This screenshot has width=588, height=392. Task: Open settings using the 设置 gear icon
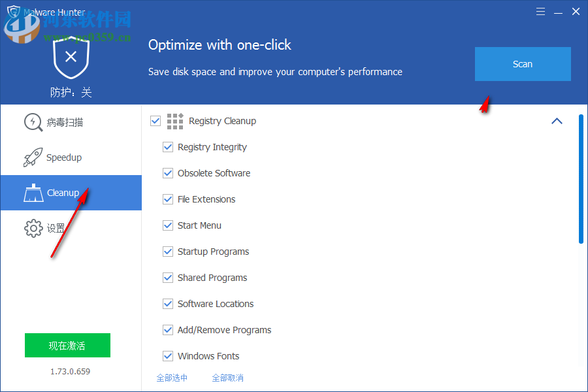33,227
